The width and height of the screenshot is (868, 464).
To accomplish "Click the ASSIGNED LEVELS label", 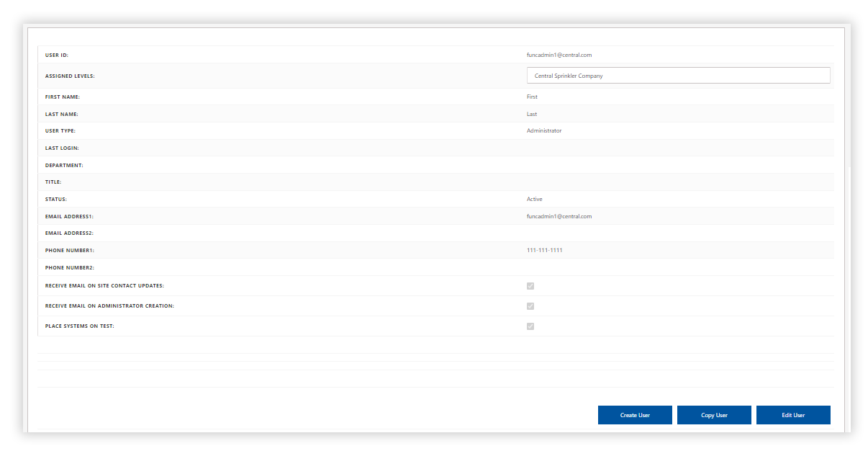I will pos(70,76).
